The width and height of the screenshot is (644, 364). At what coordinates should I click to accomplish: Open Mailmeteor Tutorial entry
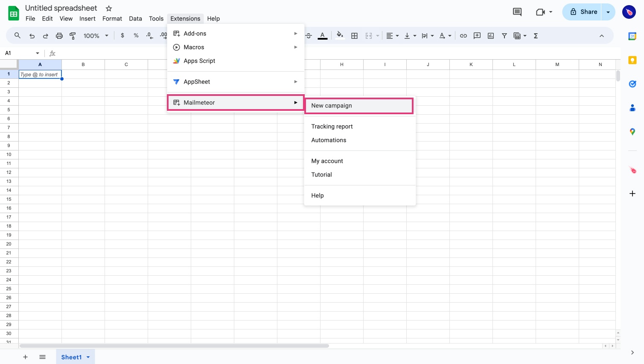pyautogui.click(x=360, y=175)
